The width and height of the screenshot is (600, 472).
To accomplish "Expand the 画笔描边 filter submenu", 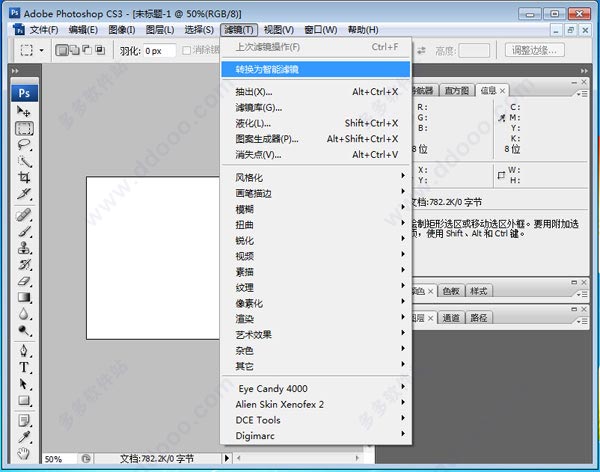I will pyautogui.click(x=316, y=193).
